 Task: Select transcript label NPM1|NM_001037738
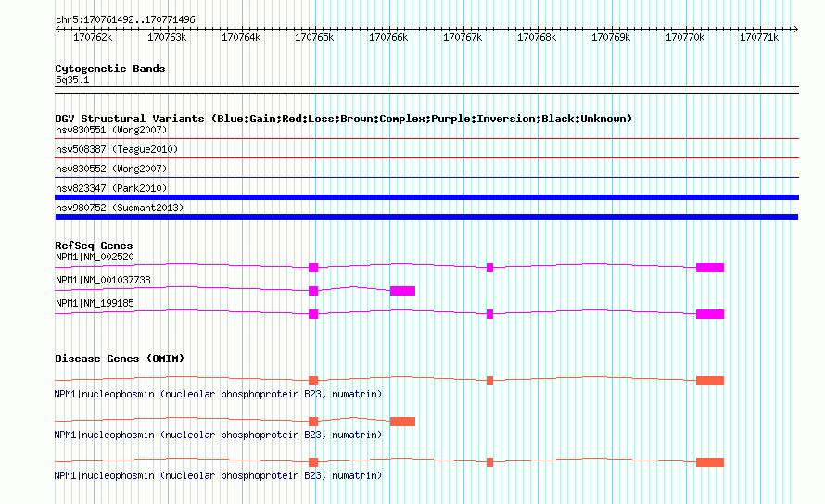(103, 281)
